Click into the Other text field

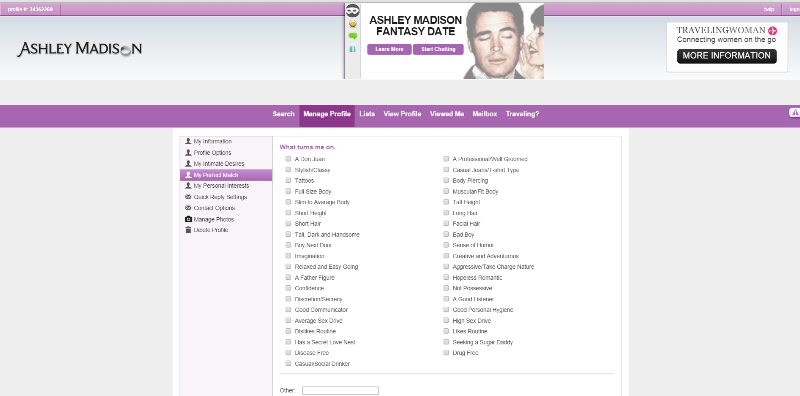point(340,390)
